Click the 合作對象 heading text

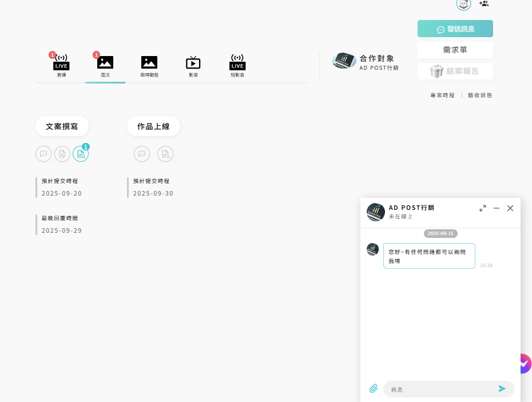tap(377, 58)
